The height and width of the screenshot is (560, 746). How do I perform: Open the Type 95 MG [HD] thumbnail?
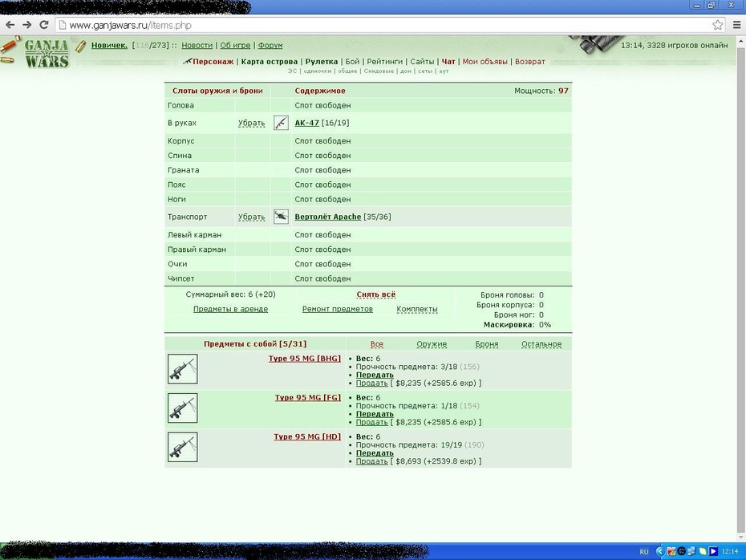pos(182,447)
